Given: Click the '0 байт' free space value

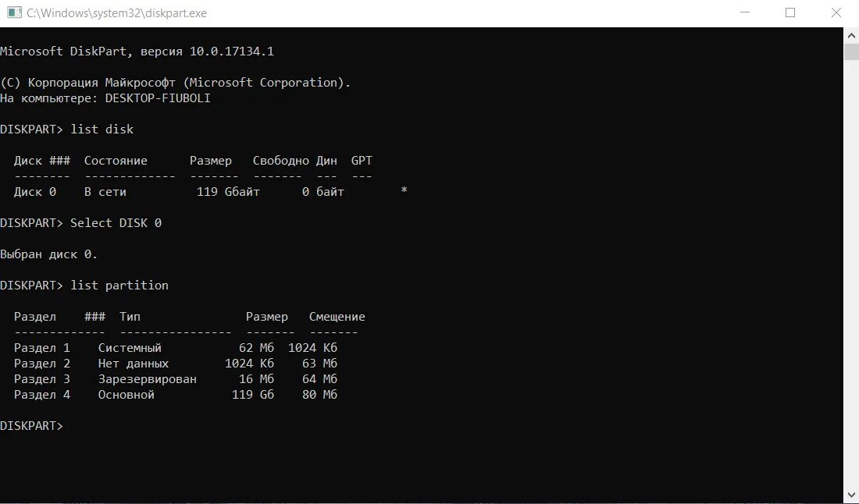Looking at the screenshot, I should (323, 192).
